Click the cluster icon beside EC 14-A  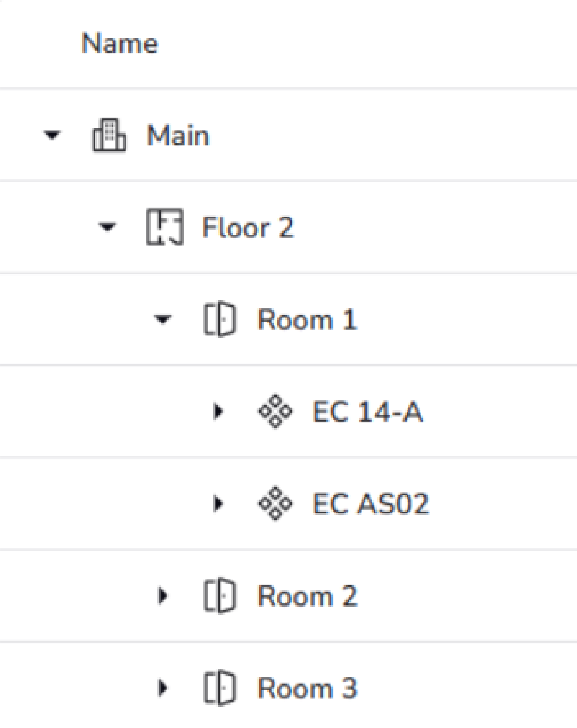(x=275, y=411)
